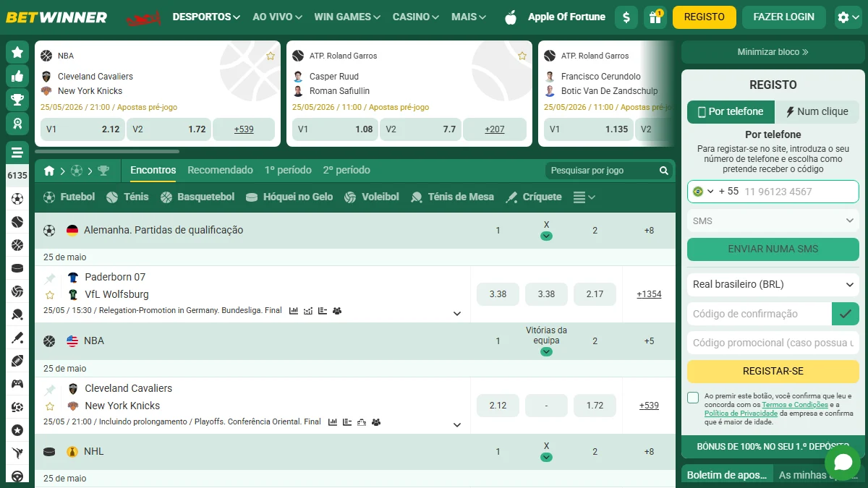Click FAZER LOGIN button
The width and height of the screenshot is (868, 488).
(784, 17)
